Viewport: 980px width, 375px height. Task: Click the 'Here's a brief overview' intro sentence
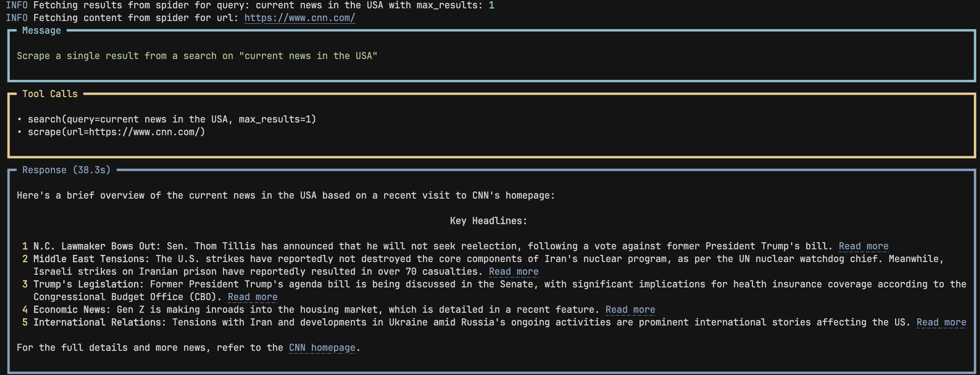tap(286, 195)
